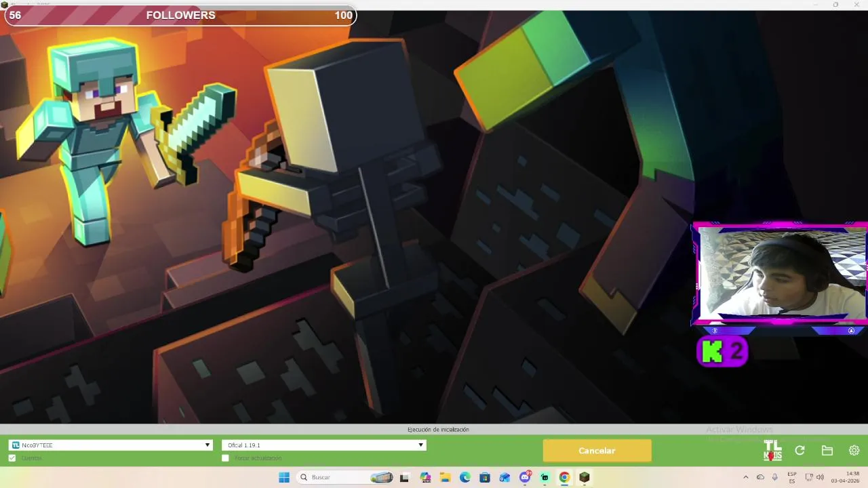868x488 pixels.
Task: Select Minecraft grass block taskbar icon
Action: click(584, 477)
